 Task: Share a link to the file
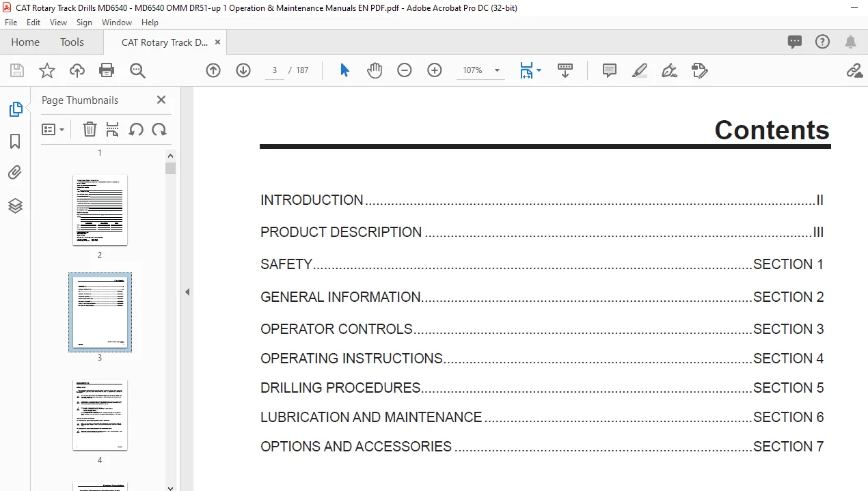point(854,70)
